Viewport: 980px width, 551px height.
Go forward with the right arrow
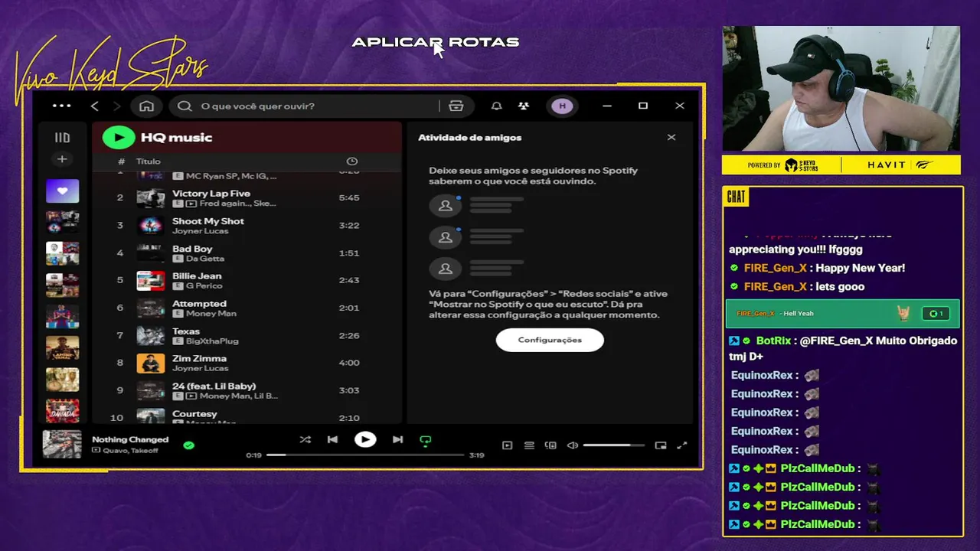tap(117, 106)
